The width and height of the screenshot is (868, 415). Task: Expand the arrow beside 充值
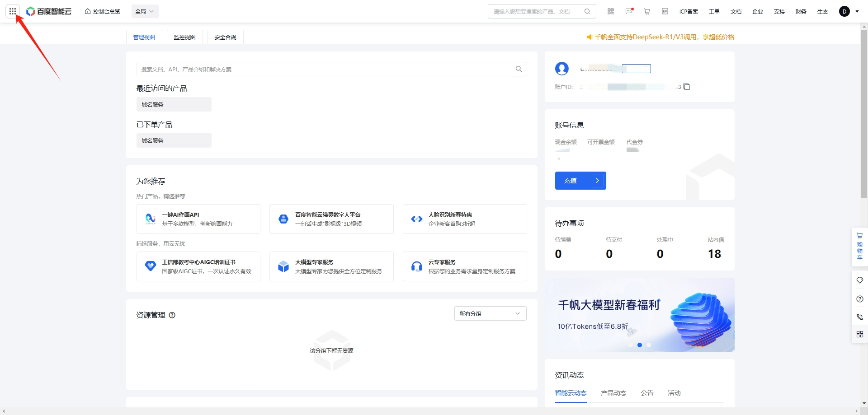coord(597,181)
